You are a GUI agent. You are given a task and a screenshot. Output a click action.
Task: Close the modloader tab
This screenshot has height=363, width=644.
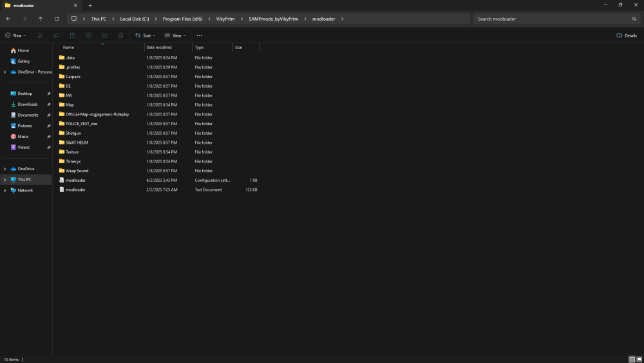pos(75,5)
